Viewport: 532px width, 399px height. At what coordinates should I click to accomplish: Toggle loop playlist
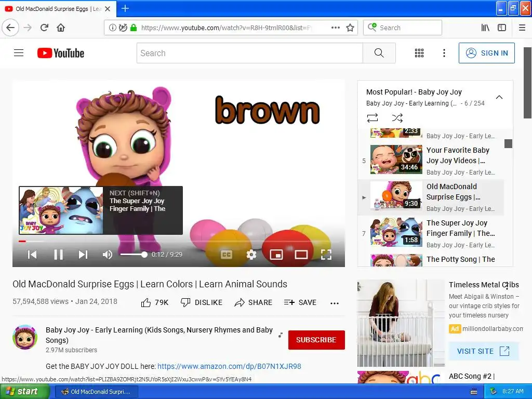[373, 118]
